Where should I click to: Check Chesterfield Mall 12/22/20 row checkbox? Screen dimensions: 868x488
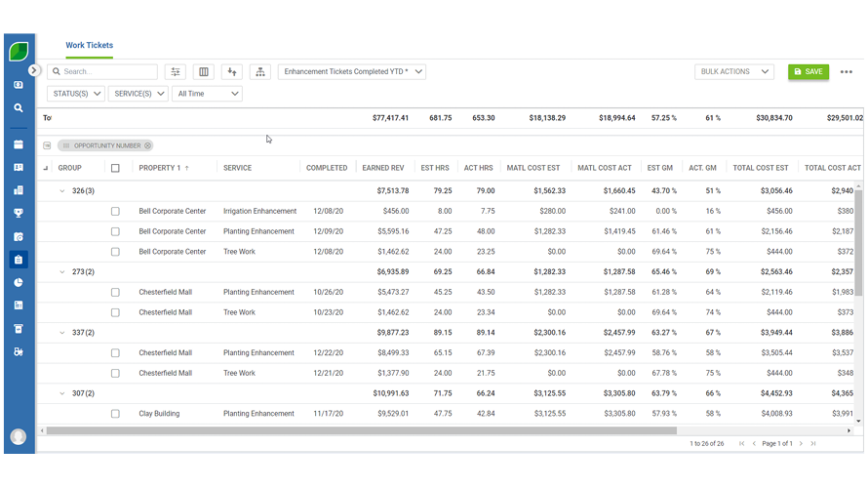115,353
